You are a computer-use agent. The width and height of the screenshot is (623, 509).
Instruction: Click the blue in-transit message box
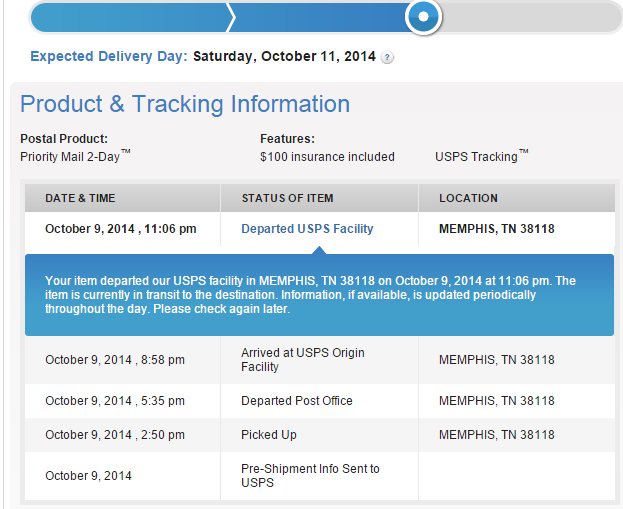pos(319,295)
